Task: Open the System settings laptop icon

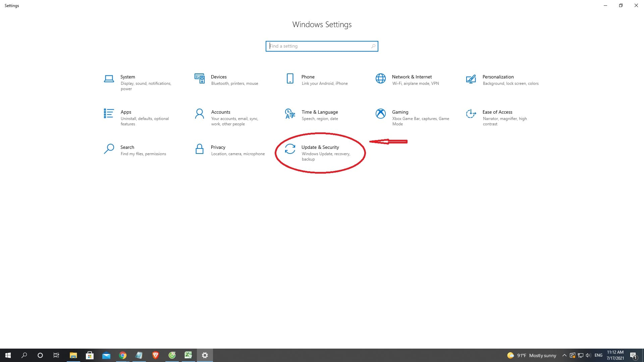Action: (109, 79)
